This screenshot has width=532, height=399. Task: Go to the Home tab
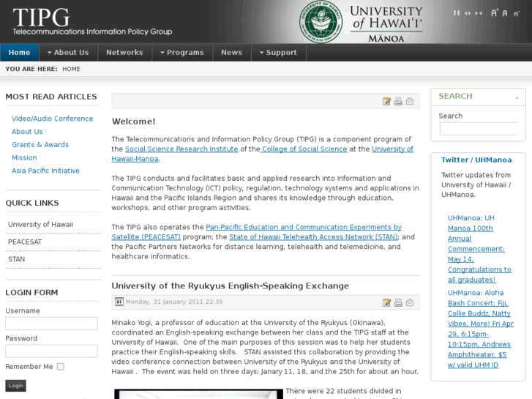tap(19, 52)
